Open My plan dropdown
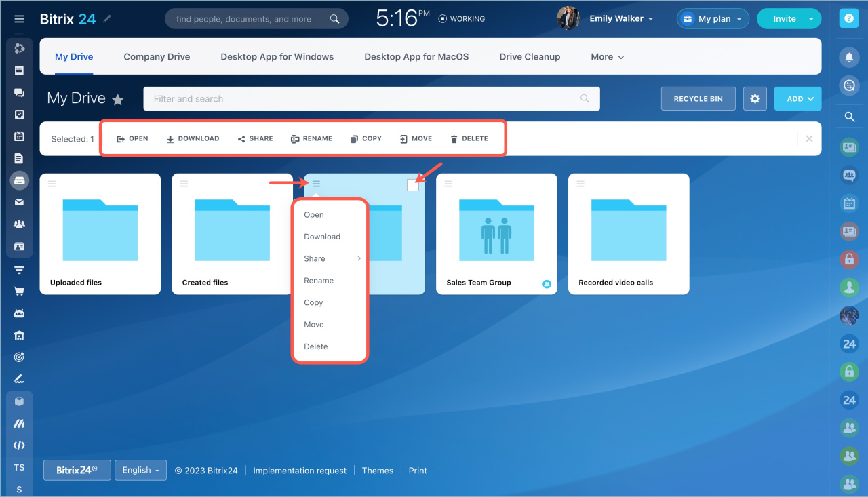The image size is (868, 497). 713,19
